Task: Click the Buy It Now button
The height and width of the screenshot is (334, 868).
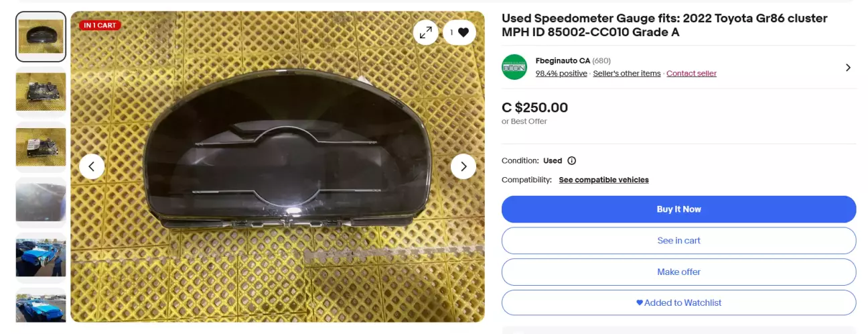Action: pyautogui.click(x=678, y=209)
